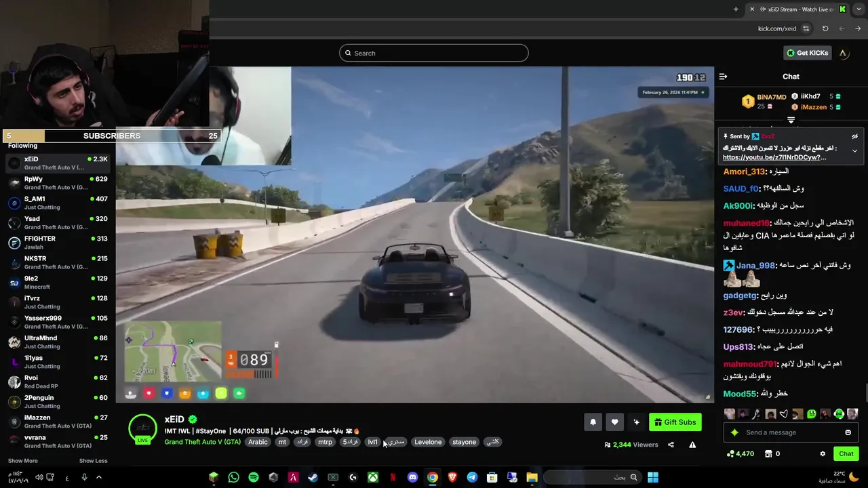Click username Mood55 in chat
868x488 pixels.
click(739, 394)
